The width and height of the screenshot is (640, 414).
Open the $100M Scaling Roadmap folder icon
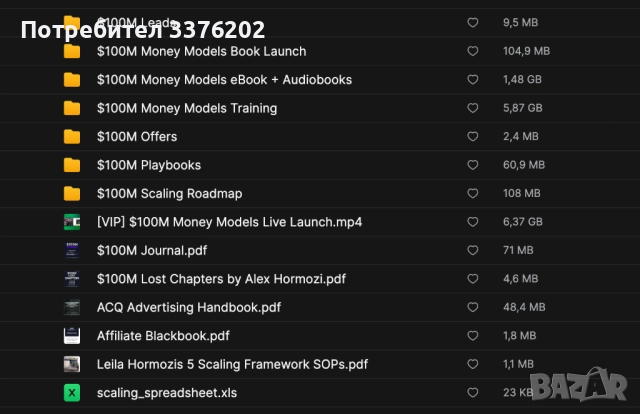click(x=72, y=194)
